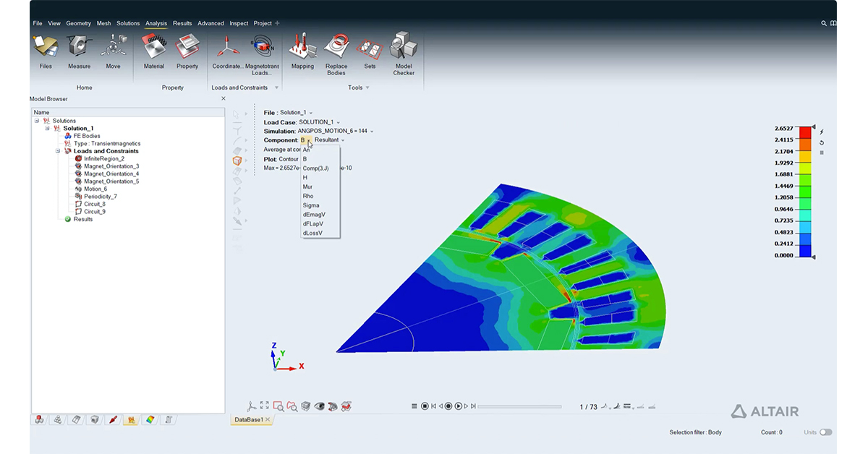Click the isometric cube view icon
868x454 pixels.
pos(306,406)
